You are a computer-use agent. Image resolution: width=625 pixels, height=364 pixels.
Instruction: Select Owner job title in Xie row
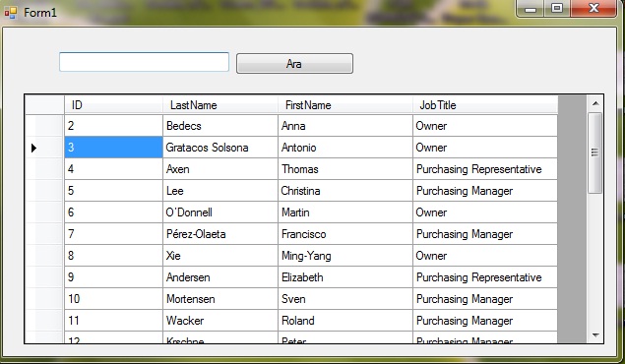coord(485,255)
